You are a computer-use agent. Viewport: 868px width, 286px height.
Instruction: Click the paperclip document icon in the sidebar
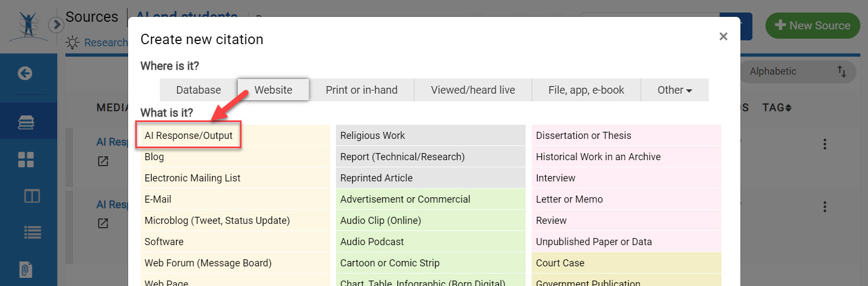tap(26, 270)
